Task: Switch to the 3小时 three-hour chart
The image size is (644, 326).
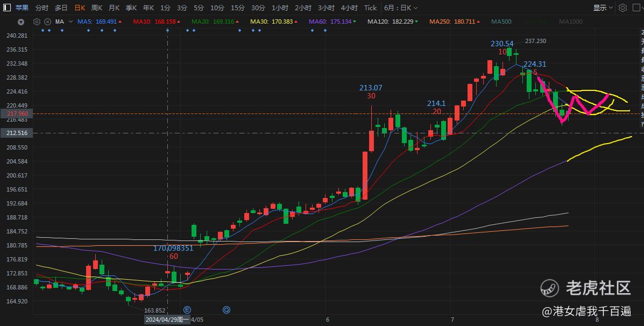Action: click(327, 8)
